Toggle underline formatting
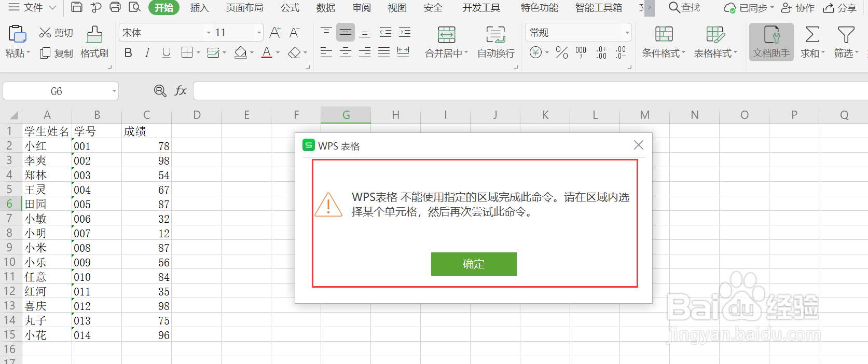 pos(167,52)
